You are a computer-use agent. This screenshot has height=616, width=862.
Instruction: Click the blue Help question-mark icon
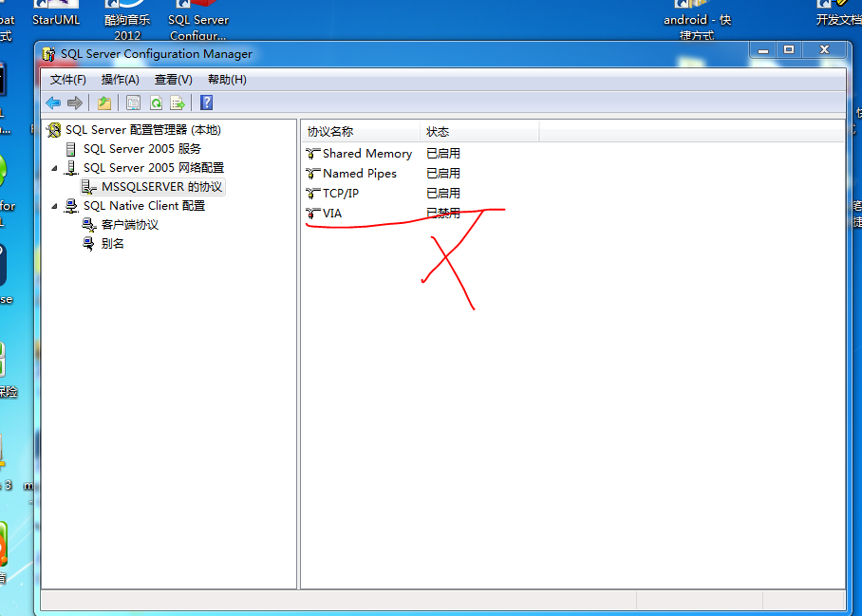click(x=207, y=103)
